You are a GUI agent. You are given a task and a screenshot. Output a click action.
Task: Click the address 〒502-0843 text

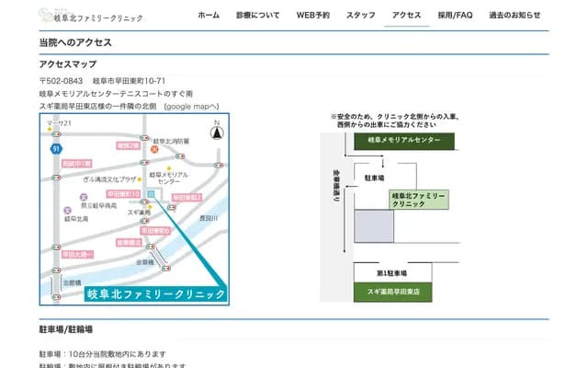point(102,81)
